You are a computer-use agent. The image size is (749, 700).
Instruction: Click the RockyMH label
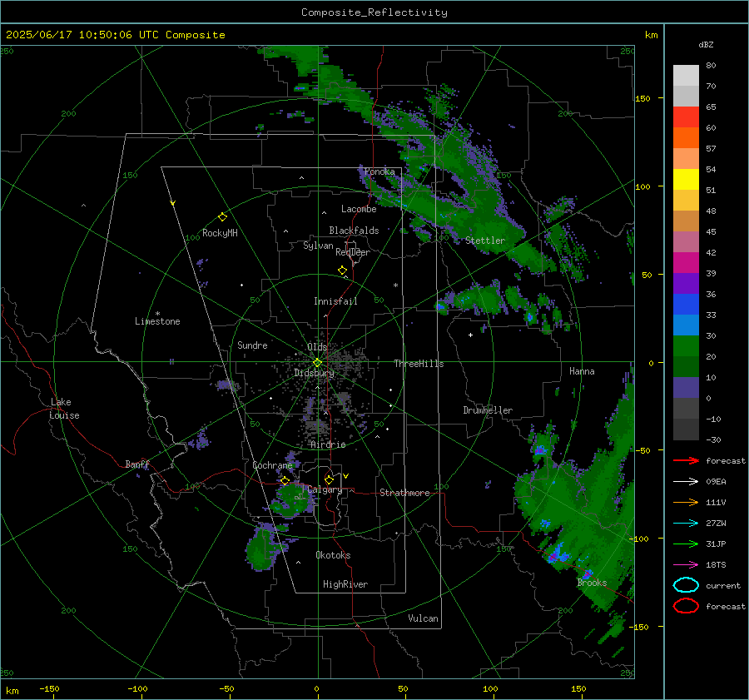tap(220, 233)
